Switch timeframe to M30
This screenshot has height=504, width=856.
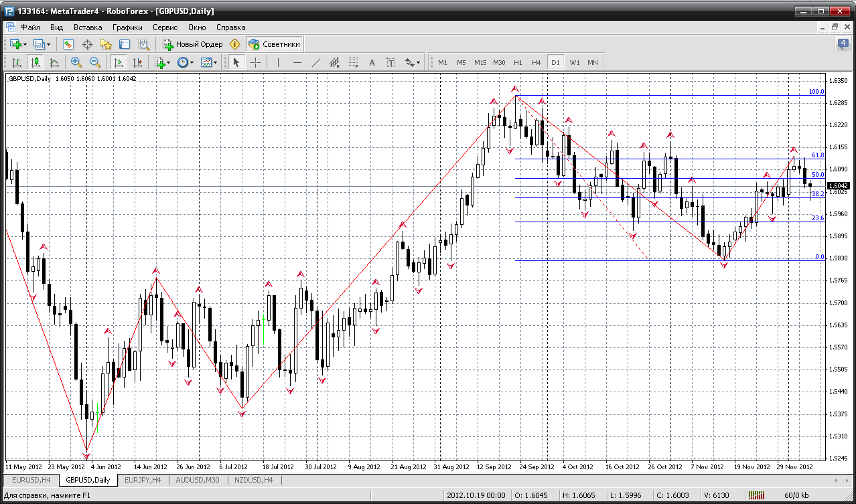[x=499, y=62]
